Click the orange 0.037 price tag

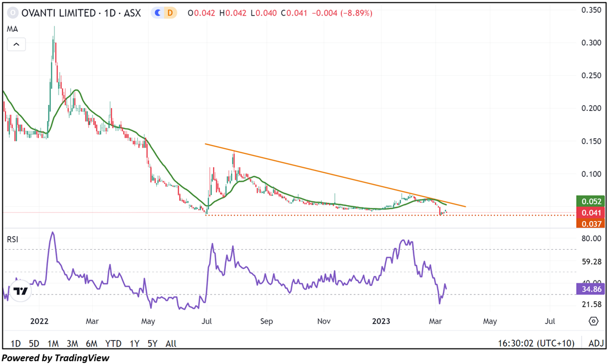pyautogui.click(x=591, y=224)
